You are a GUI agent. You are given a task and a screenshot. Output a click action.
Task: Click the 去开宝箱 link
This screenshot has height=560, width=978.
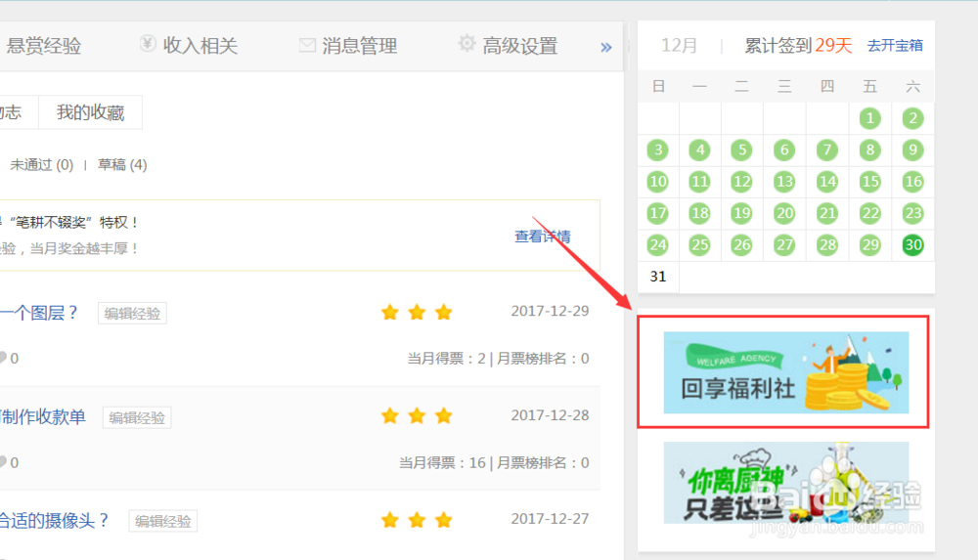pyautogui.click(x=895, y=46)
